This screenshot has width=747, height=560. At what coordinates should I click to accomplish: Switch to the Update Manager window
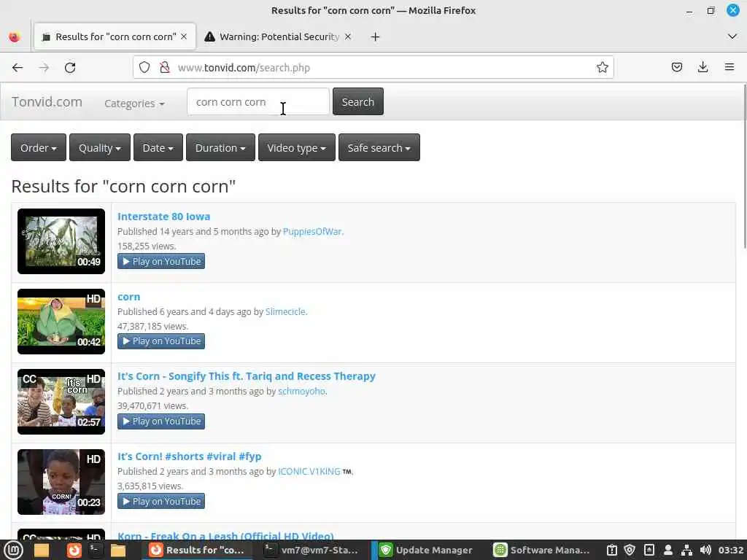(425, 551)
